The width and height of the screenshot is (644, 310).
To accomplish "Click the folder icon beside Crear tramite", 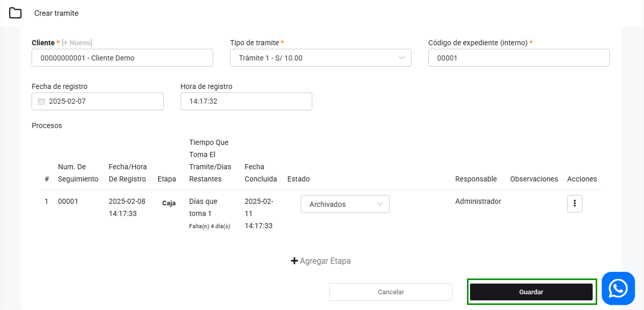I will (15, 13).
